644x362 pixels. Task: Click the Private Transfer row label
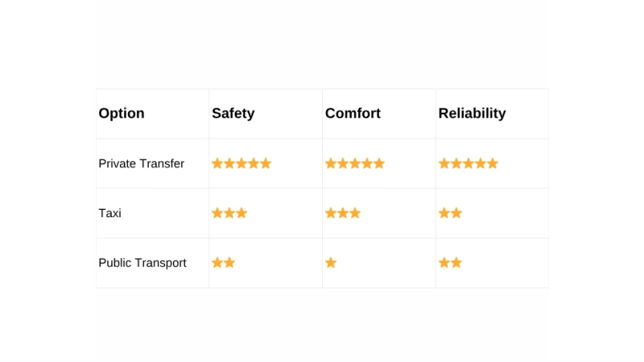coord(142,163)
